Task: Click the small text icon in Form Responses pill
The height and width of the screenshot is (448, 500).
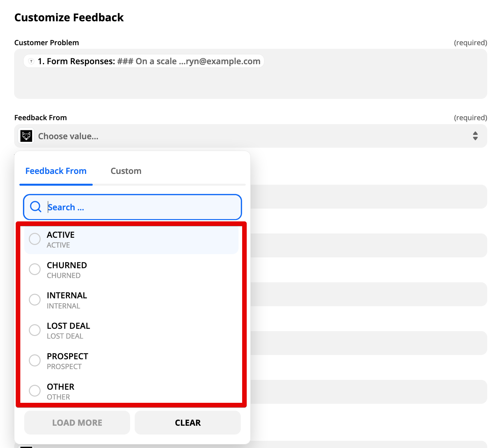Action: coord(31,61)
